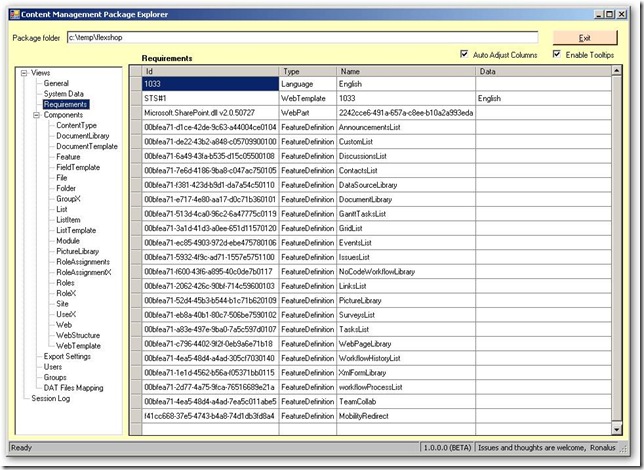Click the NoCodeWorkflowLibrary name cell
This screenshot has width=644, height=470.
tap(406, 272)
